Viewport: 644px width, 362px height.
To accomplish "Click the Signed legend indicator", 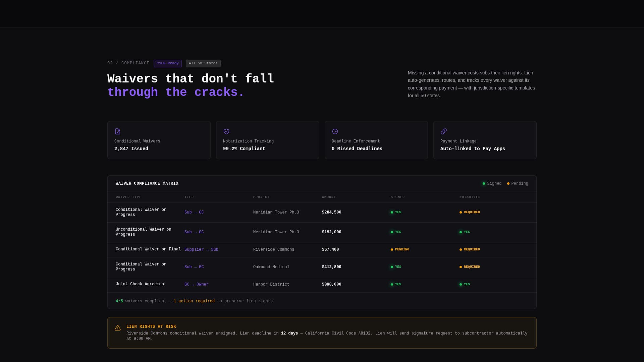I will pyautogui.click(x=492, y=184).
